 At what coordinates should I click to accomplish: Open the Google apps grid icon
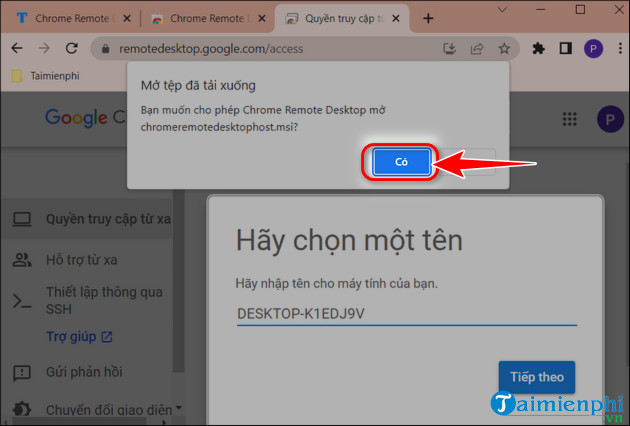(x=569, y=119)
